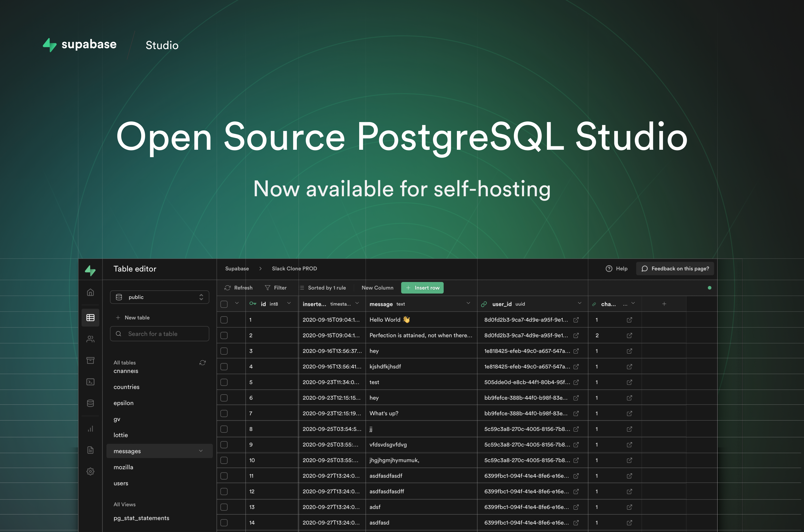Select the countries table

pyautogui.click(x=127, y=387)
